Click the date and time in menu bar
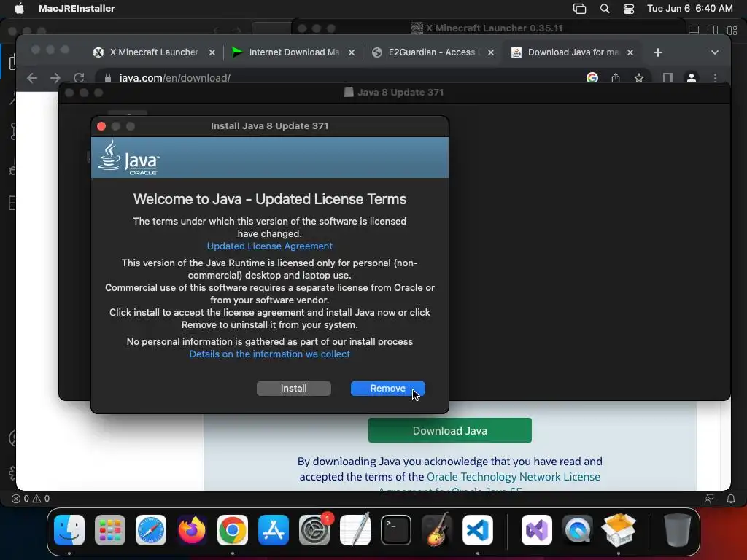 690,9
